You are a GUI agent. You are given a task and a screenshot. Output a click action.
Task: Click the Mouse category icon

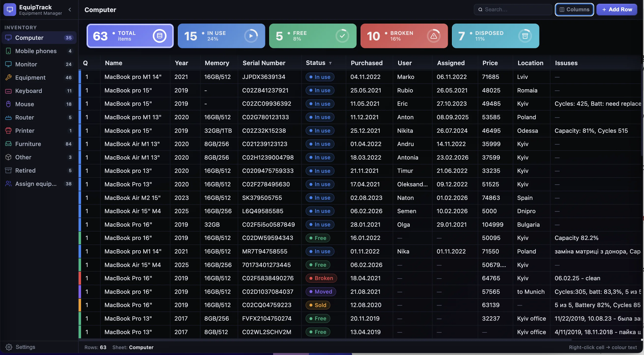point(8,104)
